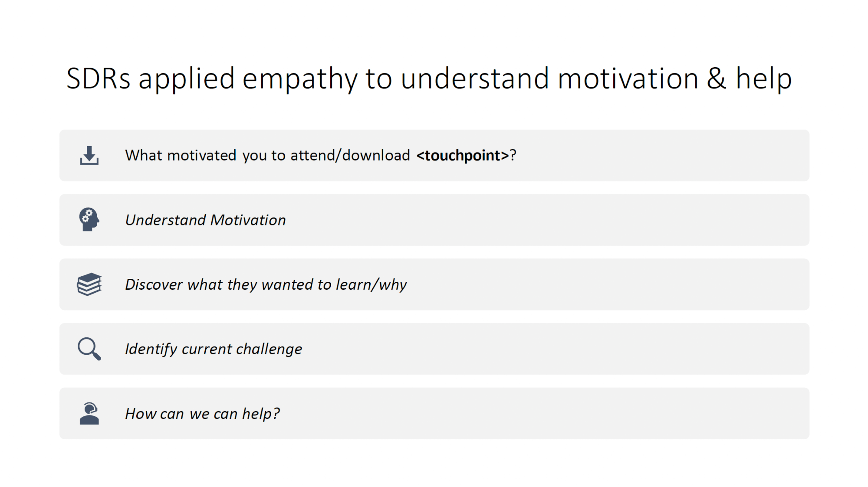Image resolution: width=868 pixels, height=487 pixels.
Task: Click the bold <touchpoint> placeholder
Action: pos(463,155)
